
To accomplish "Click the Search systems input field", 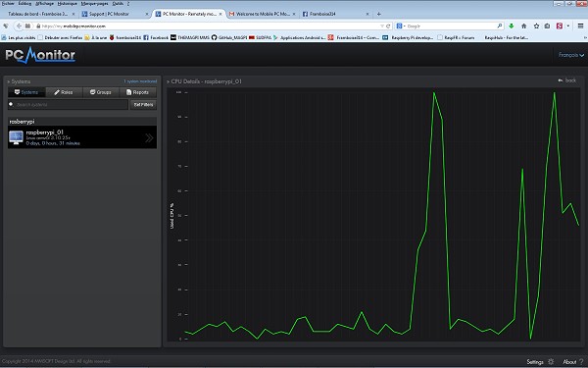I will click(68, 105).
